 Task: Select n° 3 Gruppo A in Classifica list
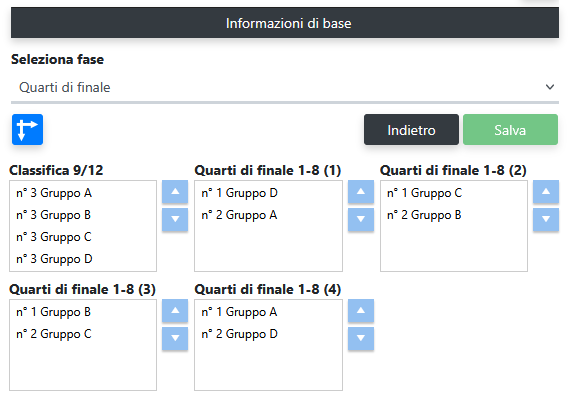[x=83, y=193]
